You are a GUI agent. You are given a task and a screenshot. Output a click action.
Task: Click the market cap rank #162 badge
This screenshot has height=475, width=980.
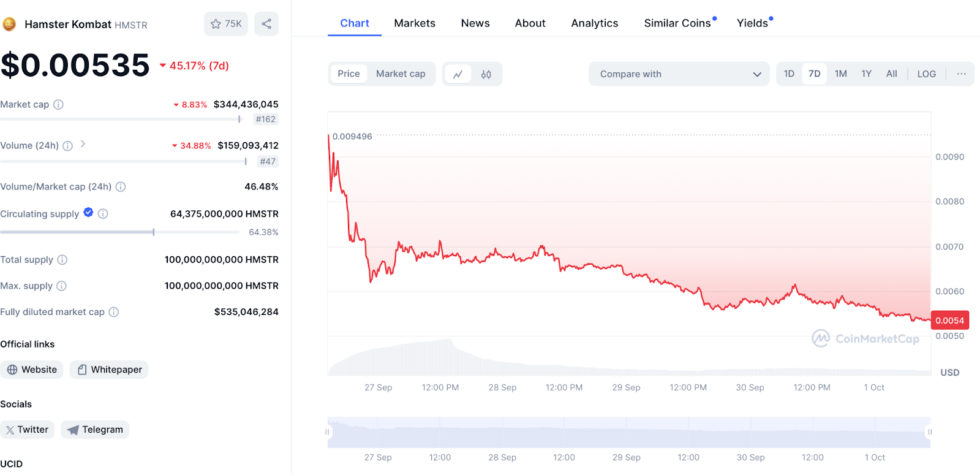pyautogui.click(x=266, y=120)
